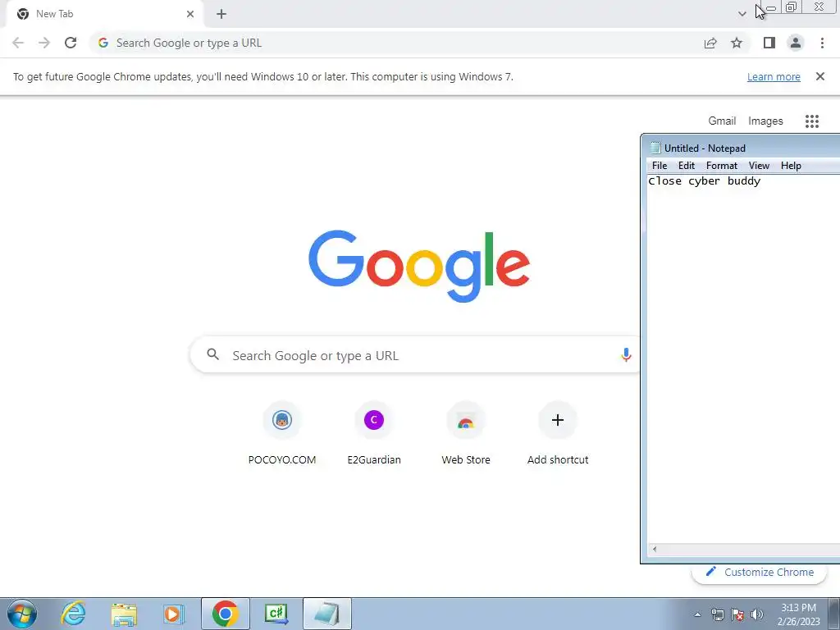Open Notepad's Format menu
Viewport: 840px width, 630px height.
coord(722,166)
